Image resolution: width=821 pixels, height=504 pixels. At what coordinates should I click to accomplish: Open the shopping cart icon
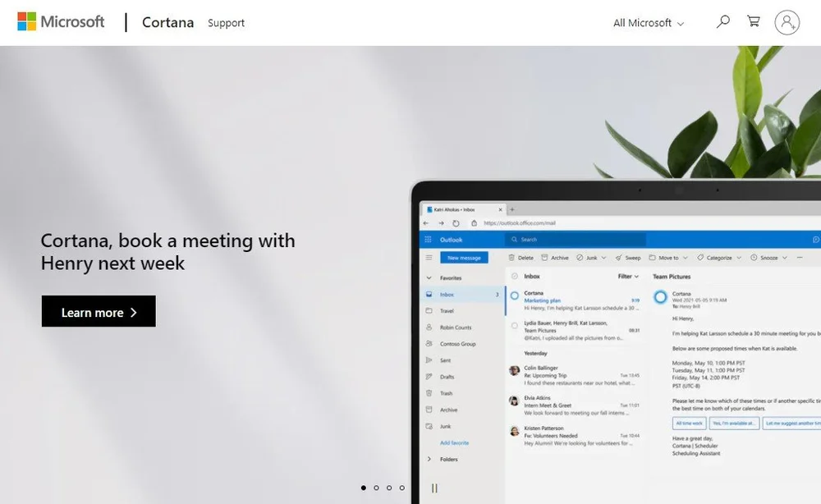point(754,21)
